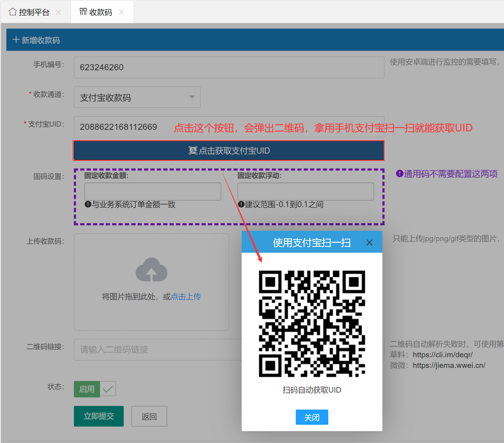This screenshot has height=443, width=504.
Task: Click the 点击上传 link
Action: tap(186, 296)
